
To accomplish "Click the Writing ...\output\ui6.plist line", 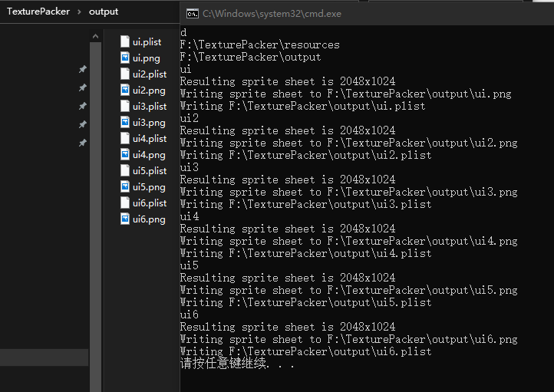I will [x=305, y=351].
